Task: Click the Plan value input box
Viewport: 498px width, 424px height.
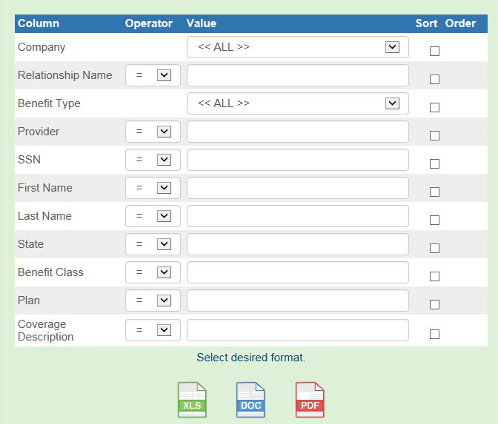Action: tap(298, 301)
